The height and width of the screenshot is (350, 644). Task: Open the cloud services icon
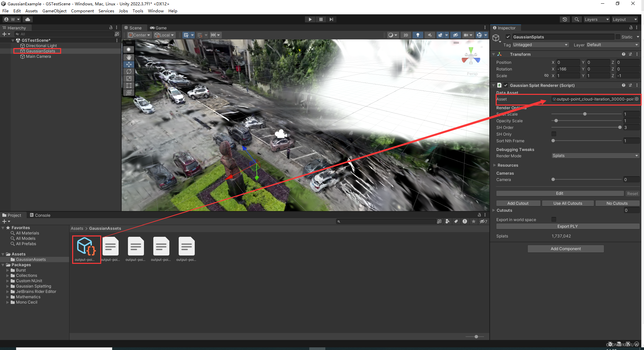pos(28,19)
